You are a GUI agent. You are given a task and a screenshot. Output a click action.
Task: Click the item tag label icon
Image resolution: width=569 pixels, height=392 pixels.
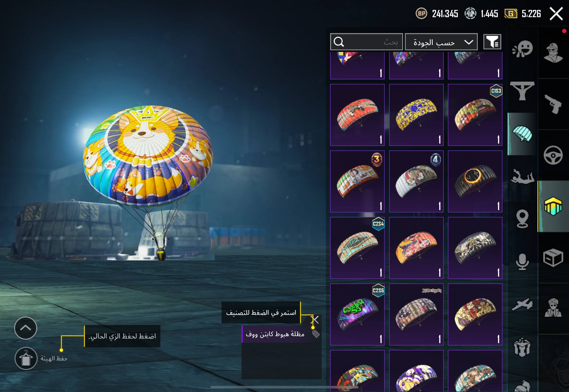coord(316,334)
